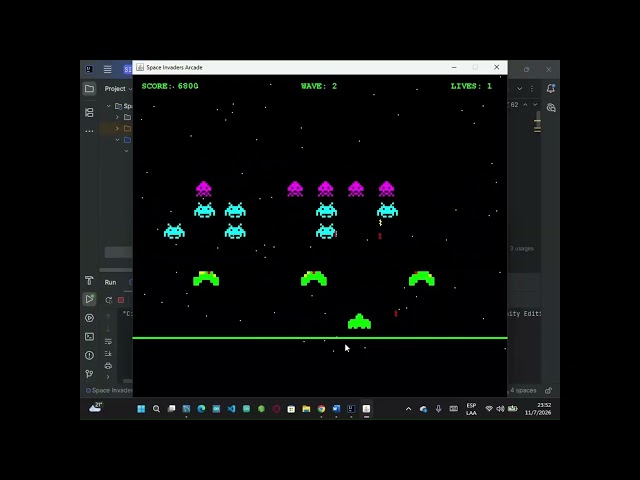Open the Project tool window folder icon
The width and height of the screenshot is (640, 480).
[x=89, y=89]
